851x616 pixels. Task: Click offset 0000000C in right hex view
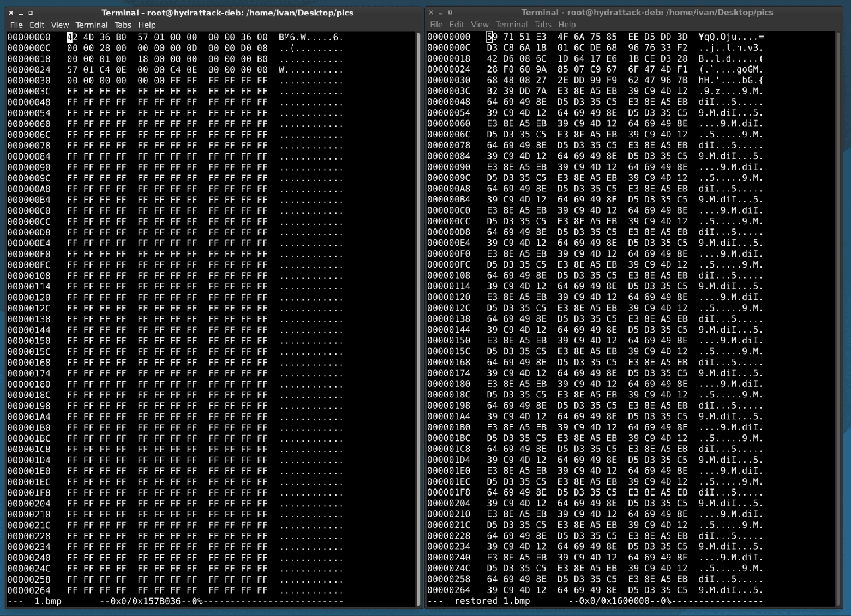point(448,47)
